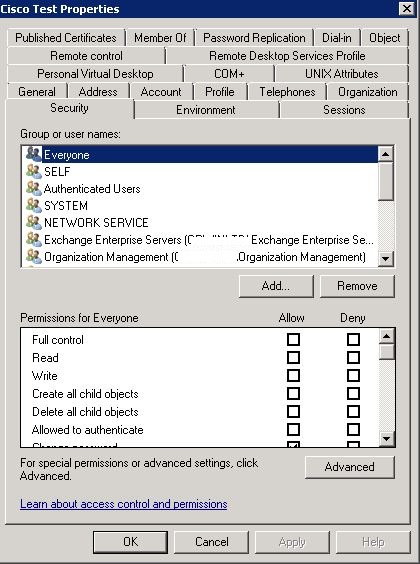
Task: Open Telephones tab
Action: click(287, 92)
